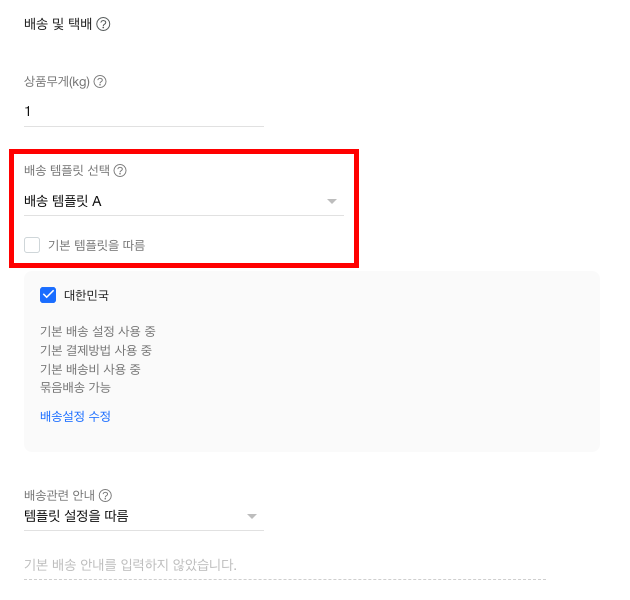This screenshot has width=630, height=600.
Task: Uncheck the 대한민국 checkbox
Action: (x=48, y=295)
